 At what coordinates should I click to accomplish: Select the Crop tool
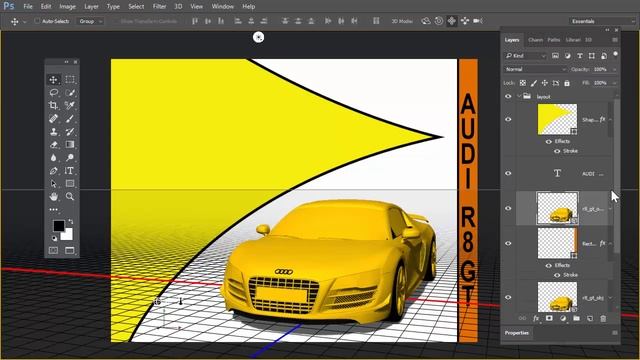click(x=53, y=106)
